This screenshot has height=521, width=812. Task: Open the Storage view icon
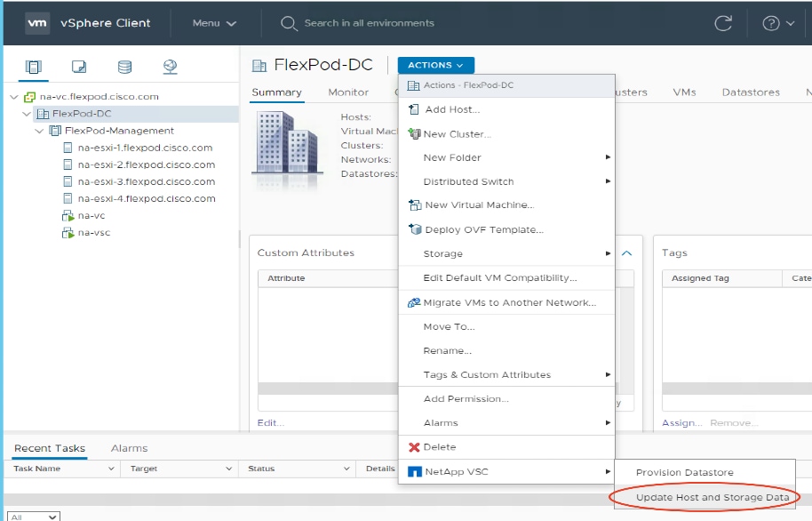pos(124,67)
